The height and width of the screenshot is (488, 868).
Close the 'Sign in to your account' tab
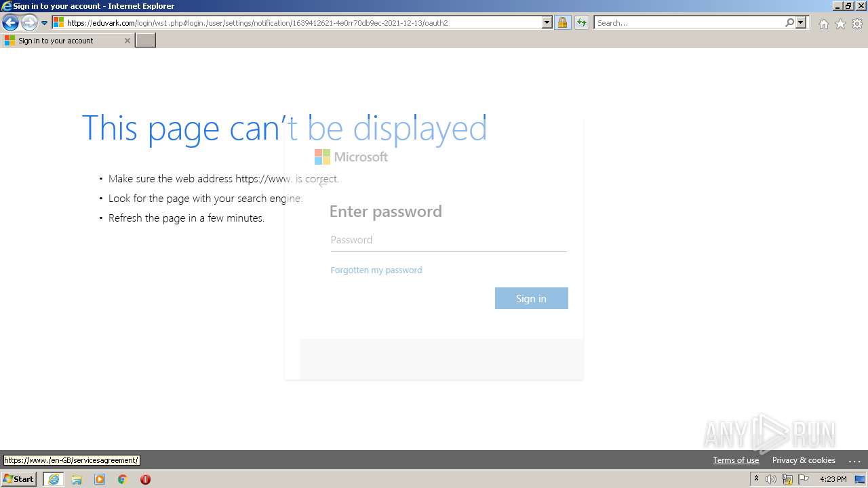tap(127, 41)
